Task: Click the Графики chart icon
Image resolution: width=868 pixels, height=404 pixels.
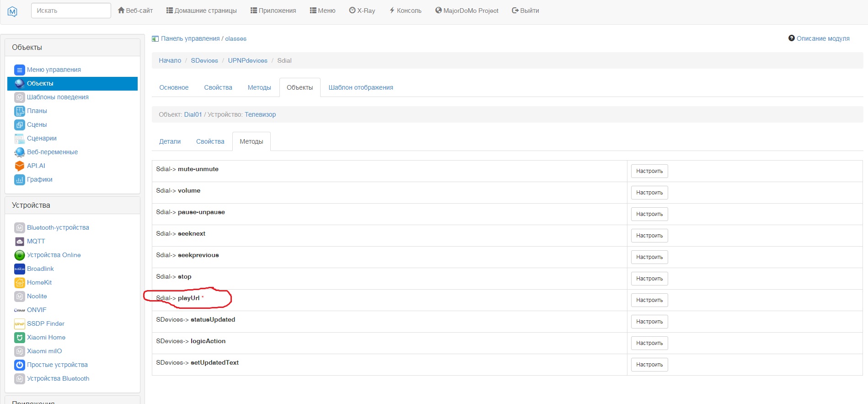Action: [19, 180]
